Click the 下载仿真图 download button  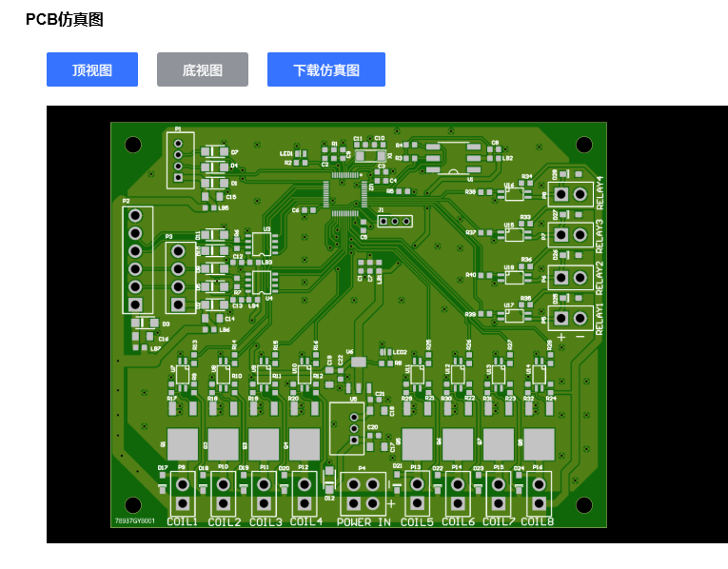pos(325,69)
